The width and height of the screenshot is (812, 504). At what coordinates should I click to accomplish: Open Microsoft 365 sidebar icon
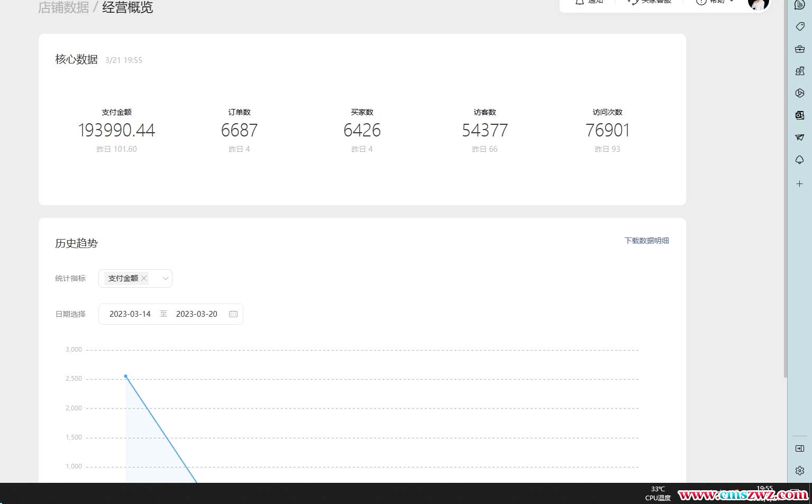point(800,93)
